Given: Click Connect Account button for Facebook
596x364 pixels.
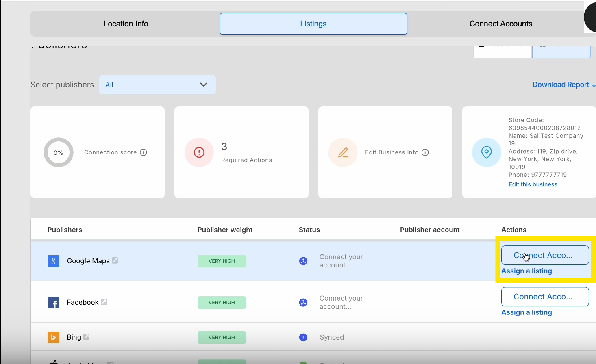Looking at the screenshot, I should tap(545, 297).
